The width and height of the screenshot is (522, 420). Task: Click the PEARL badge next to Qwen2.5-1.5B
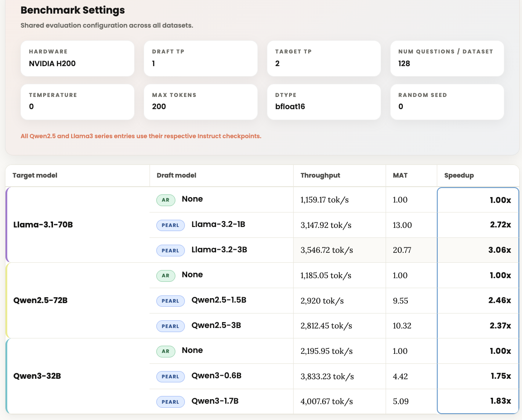pyautogui.click(x=170, y=300)
